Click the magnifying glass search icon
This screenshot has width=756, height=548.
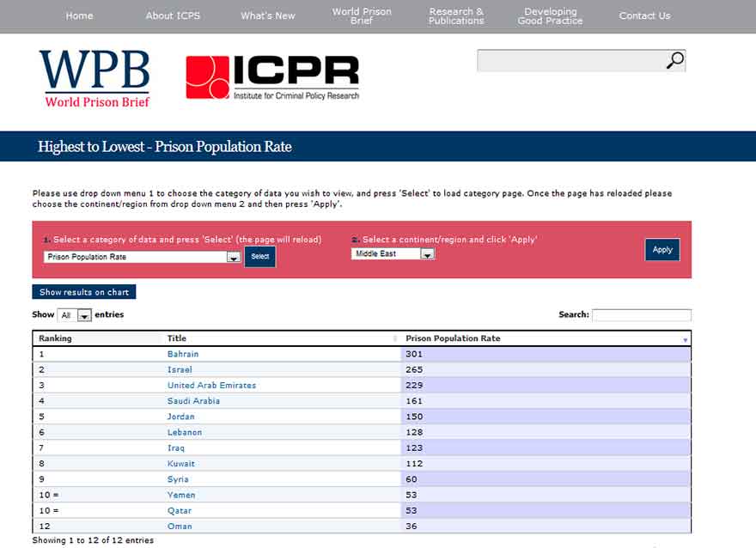tap(675, 60)
